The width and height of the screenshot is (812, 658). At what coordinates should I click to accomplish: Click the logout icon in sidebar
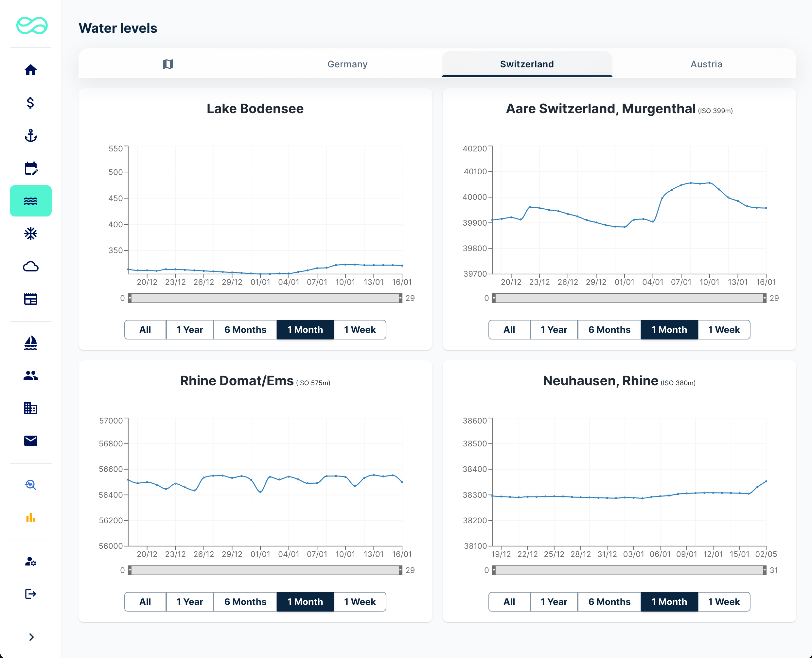31,594
